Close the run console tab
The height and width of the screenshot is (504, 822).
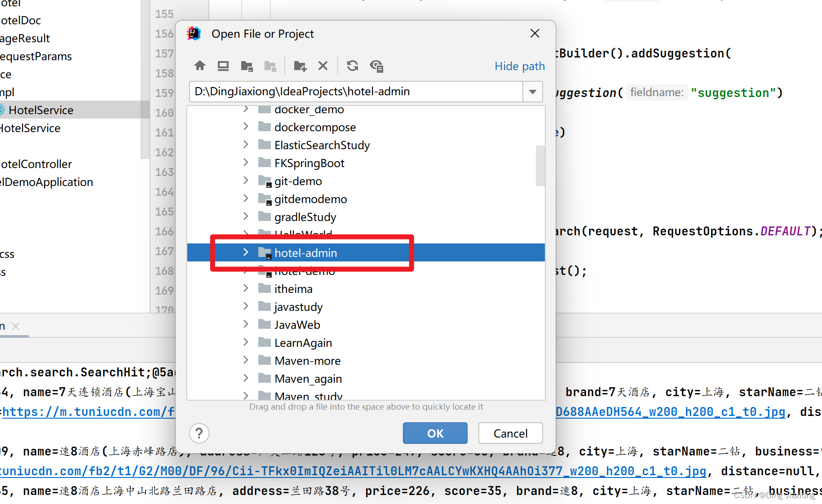pyautogui.click(x=16, y=326)
